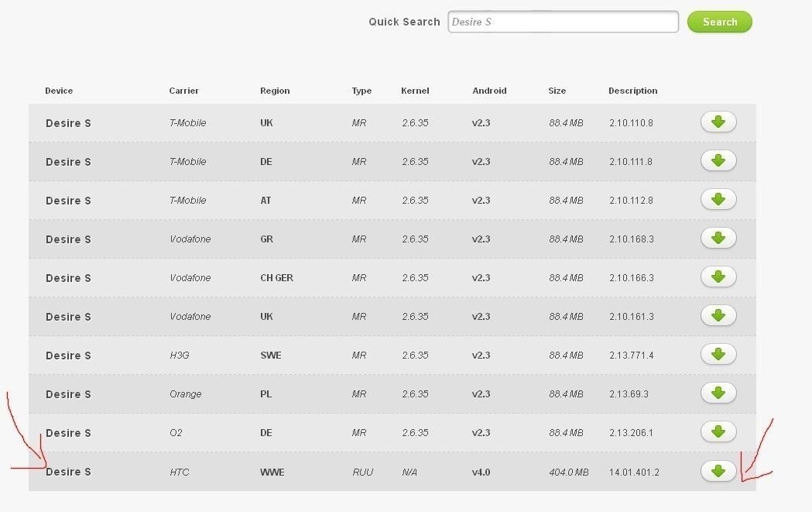Click the 2.13.69.3 description text
Viewport: 812px width, 512px height.
point(629,394)
